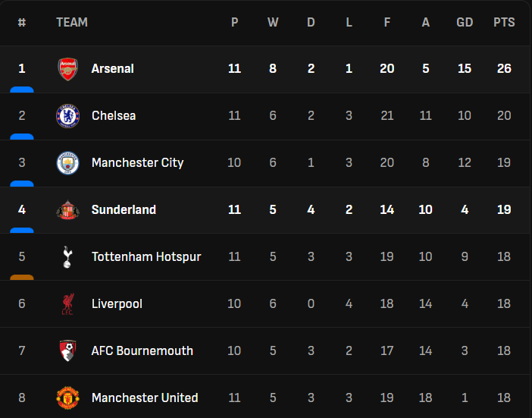Click Liverpool's 18 points value
This screenshot has width=532, height=418.
504,304
